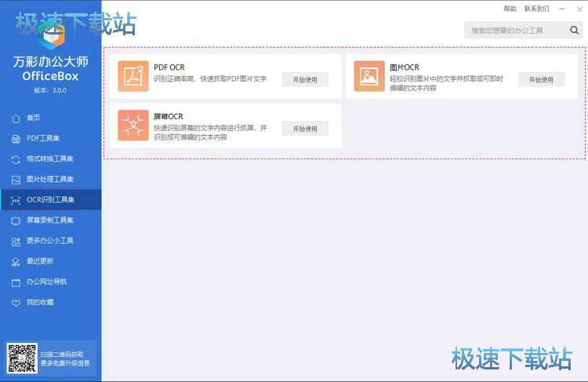This screenshot has height=382, width=588.
Task: Start using 图片OCR with 开始使用
Action: click(x=541, y=79)
